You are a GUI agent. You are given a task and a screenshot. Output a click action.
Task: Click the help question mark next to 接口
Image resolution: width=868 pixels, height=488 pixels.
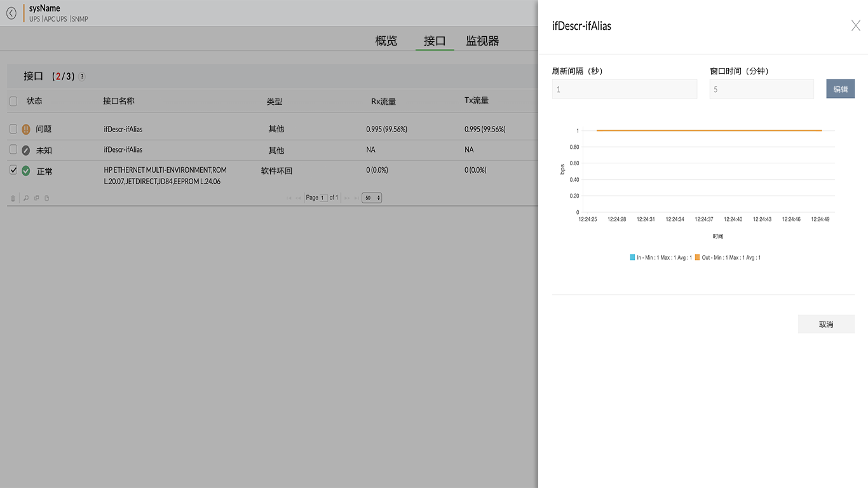(x=82, y=76)
